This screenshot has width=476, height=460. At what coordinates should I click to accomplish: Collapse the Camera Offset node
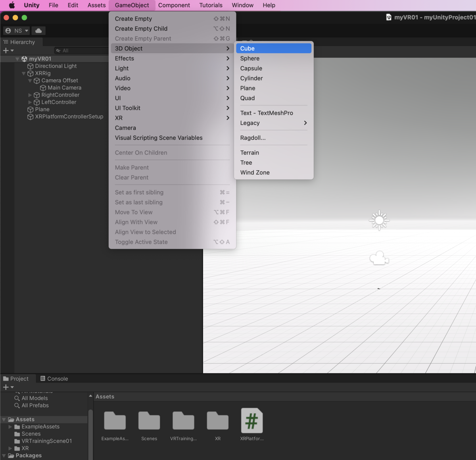30,81
